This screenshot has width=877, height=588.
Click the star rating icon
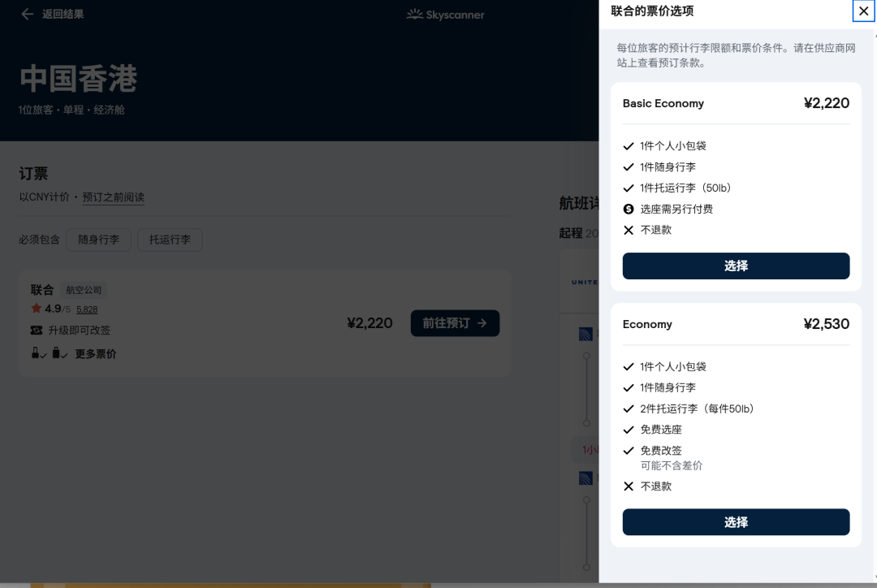(x=37, y=309)
